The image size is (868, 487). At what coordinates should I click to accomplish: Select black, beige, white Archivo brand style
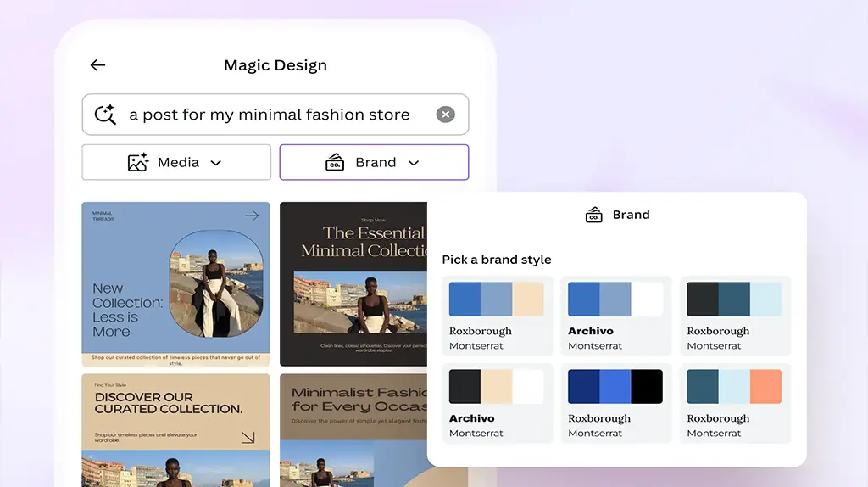497,403
